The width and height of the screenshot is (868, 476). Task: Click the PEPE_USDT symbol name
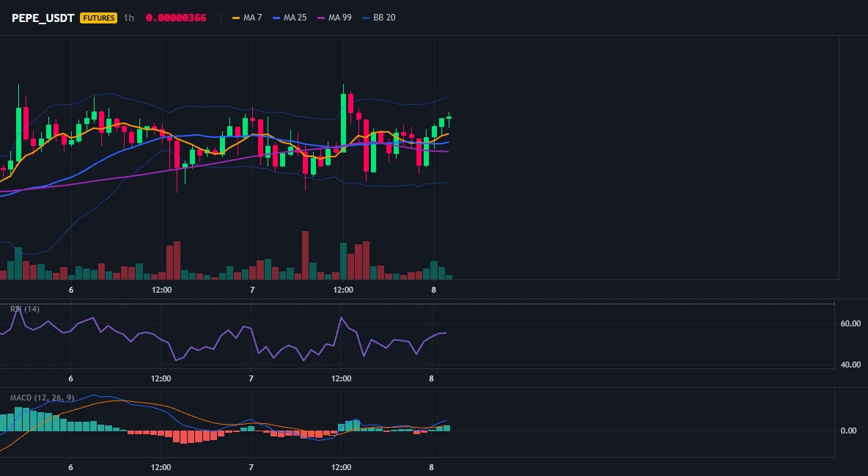click(x=43, y=18)
